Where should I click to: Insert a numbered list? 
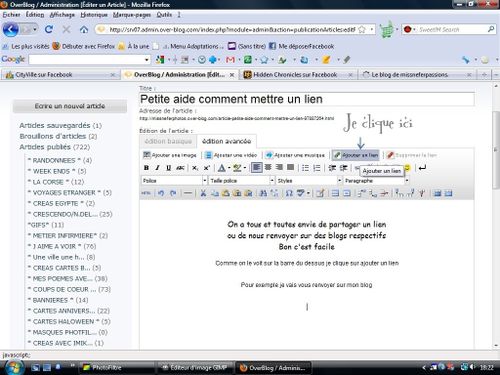coord(317,168)
